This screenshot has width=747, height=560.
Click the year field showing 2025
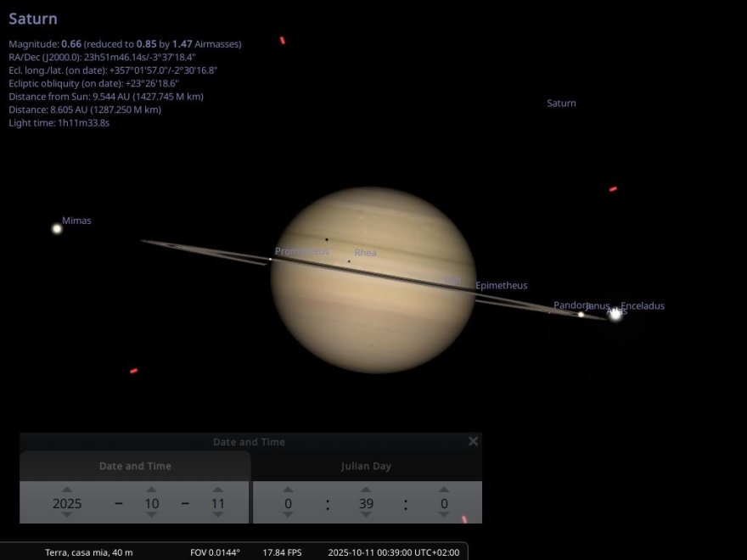67,503
